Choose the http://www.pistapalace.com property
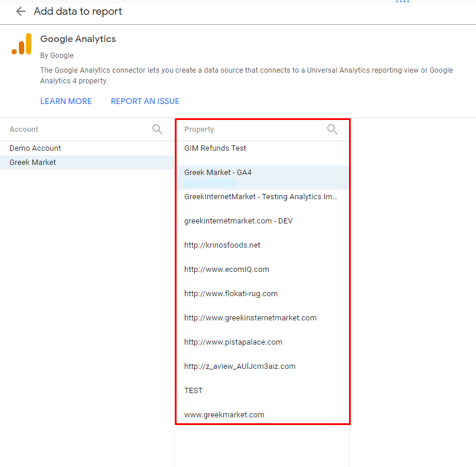Screen dimensions: 476x467 tap(233, 342)
